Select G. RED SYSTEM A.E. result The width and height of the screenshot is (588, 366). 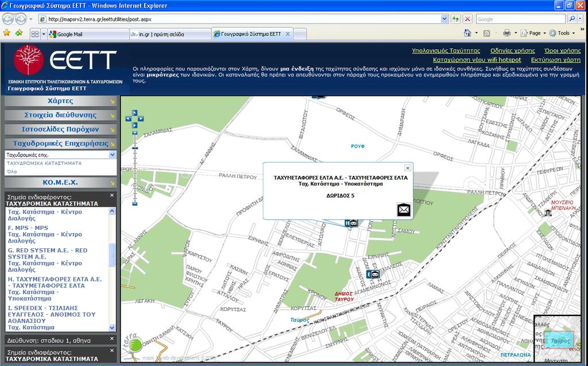(48, 260)
